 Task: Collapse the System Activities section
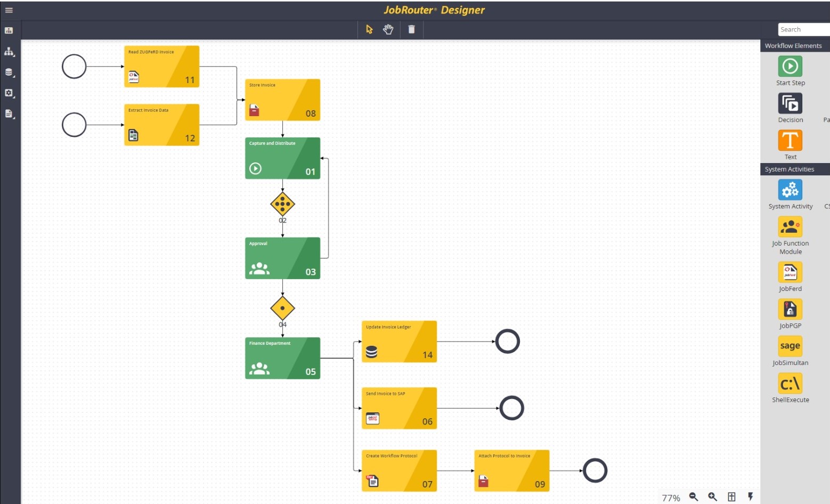795,169
